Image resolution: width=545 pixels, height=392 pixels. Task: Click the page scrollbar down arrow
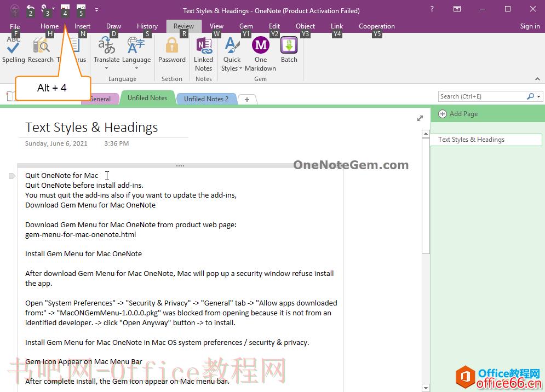pyautogui.click(x=426, y=388)
